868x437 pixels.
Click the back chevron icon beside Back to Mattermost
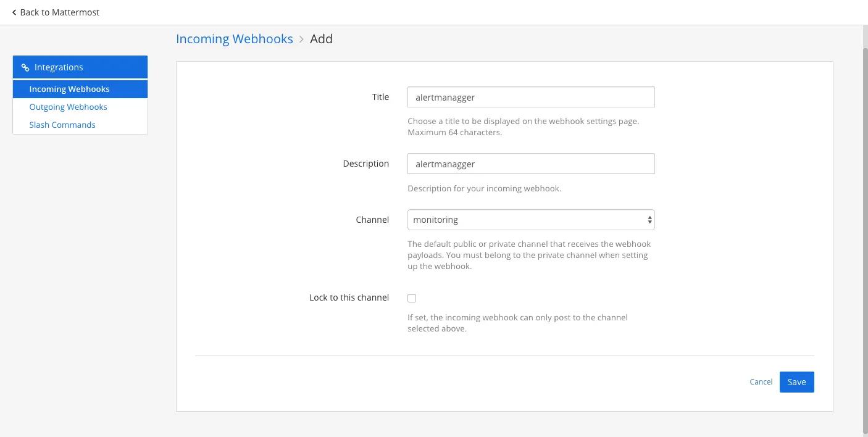click(x=14, y=12)
